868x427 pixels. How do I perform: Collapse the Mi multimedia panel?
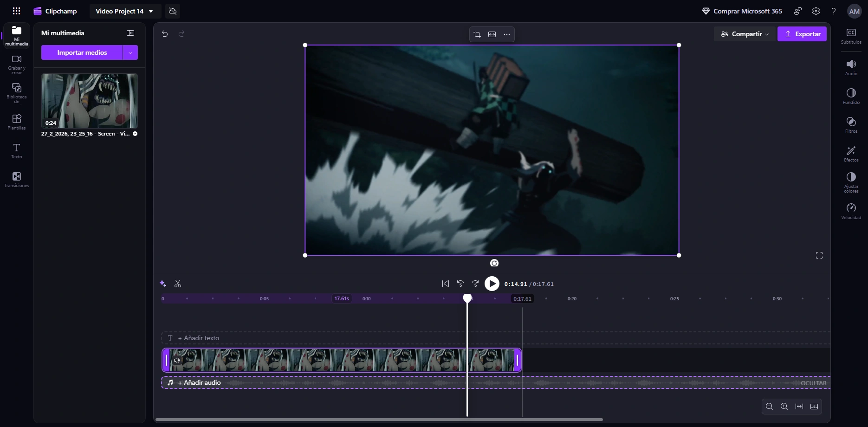(x=130, y=33)
